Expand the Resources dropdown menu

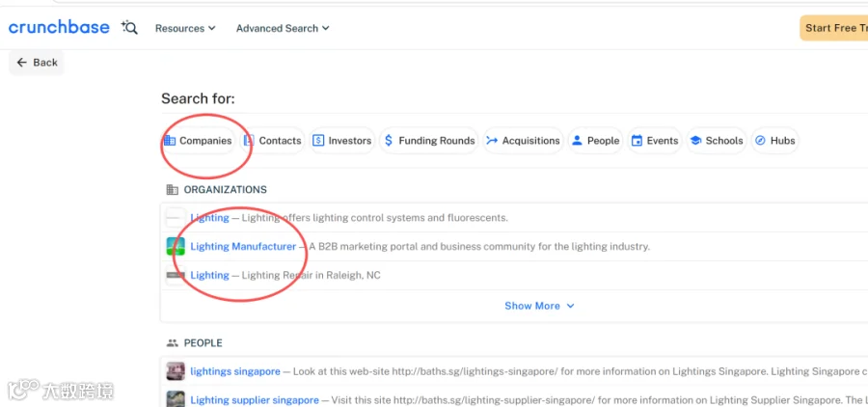185,28
